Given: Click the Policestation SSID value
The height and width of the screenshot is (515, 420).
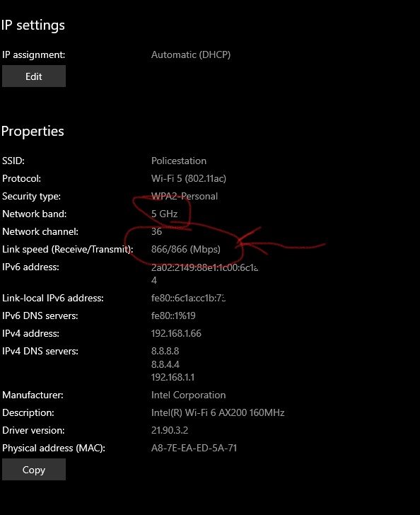Looking at the screenshot, I should (x=179, y=161).
